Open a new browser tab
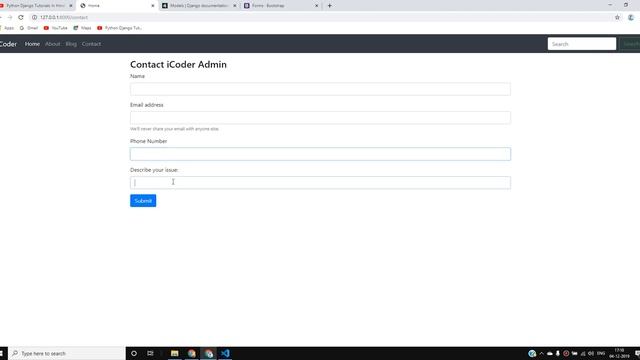Image resolution: width=640 pixels, height=360 pixels. (329, 6)
